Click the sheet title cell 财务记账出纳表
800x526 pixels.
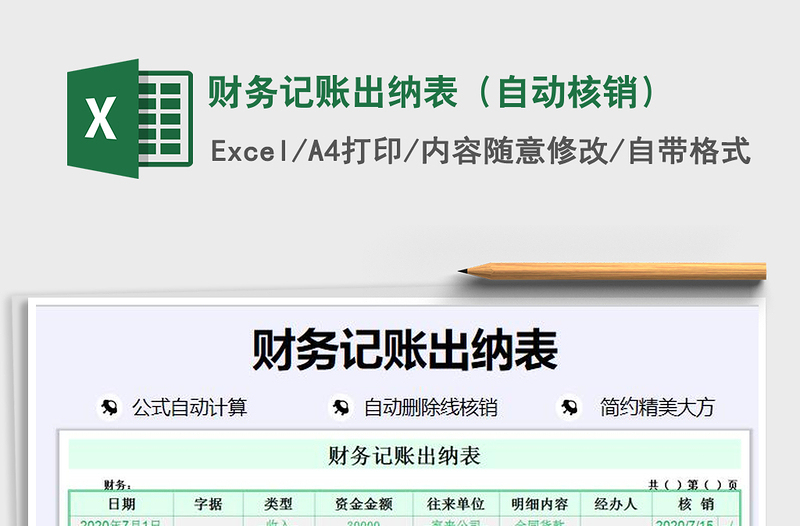click(x=405, y=455)
